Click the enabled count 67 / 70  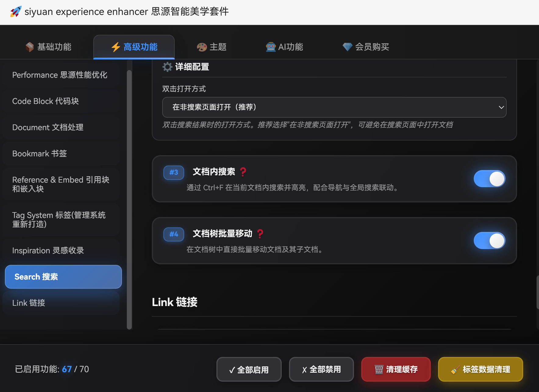(75, 369)
